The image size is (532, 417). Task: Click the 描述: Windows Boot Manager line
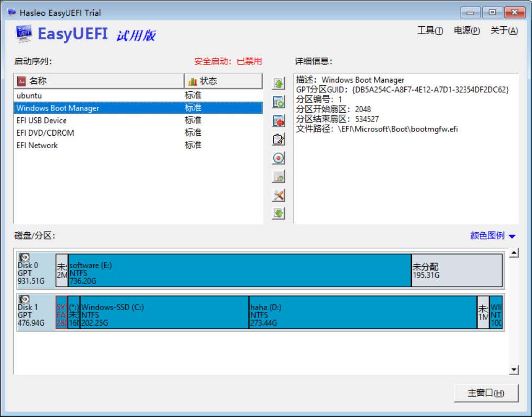[350, 80]
